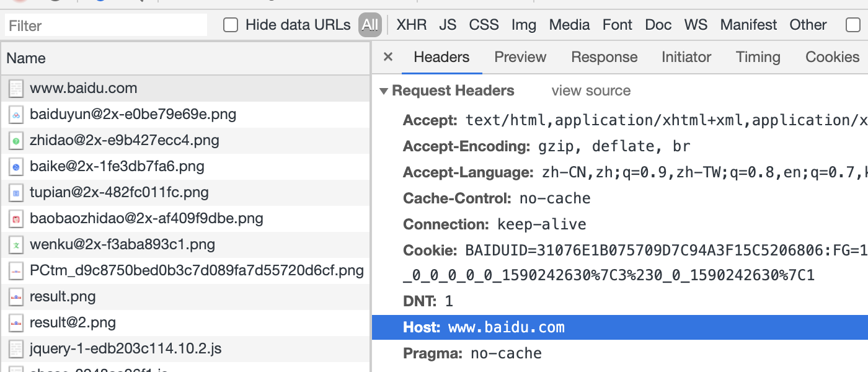Select request wenku@2x-f3aba893c1.png
Image resolution: width=868 pixels, height=372 pixels.
point(185,244)
